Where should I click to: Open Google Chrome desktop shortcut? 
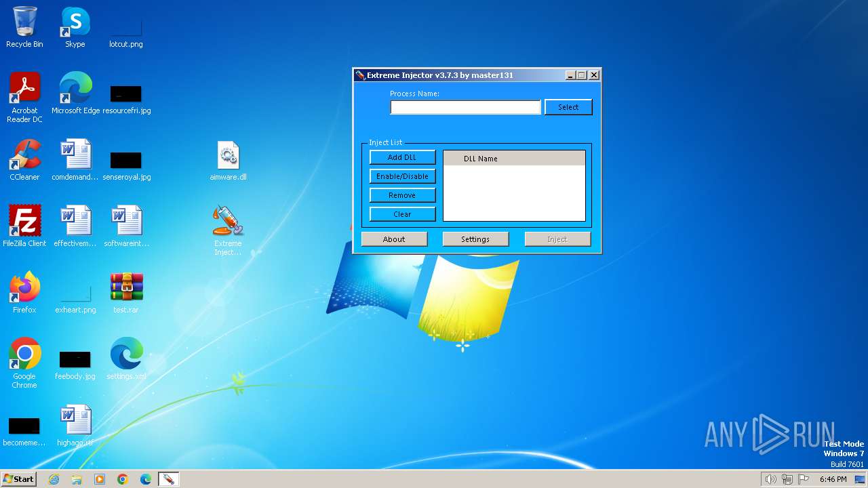pyautogui.click(x=24, y=363)
